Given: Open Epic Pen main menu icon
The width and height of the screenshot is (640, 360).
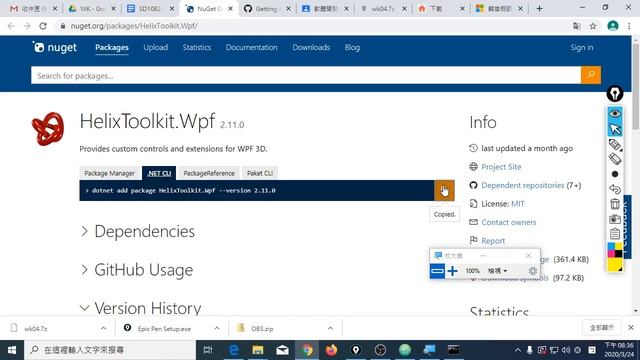Looking at the screenshot, I should [x=615, y=94].
